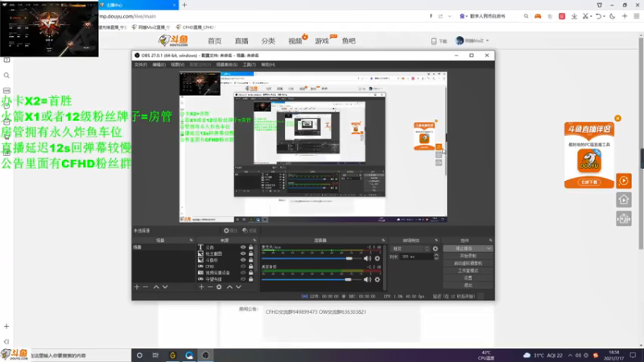Click the browser download arrow icon
Screen dimensions: 644x362
574,16
